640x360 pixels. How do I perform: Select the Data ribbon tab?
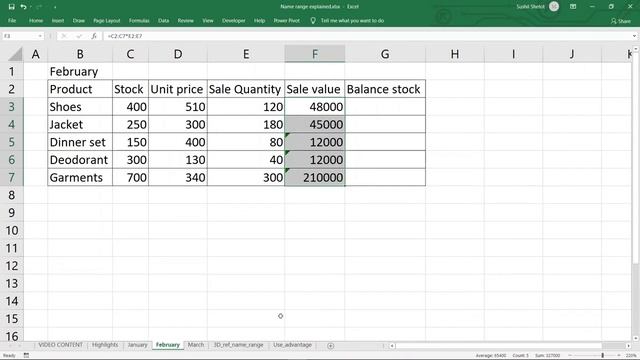coord(164,20)
